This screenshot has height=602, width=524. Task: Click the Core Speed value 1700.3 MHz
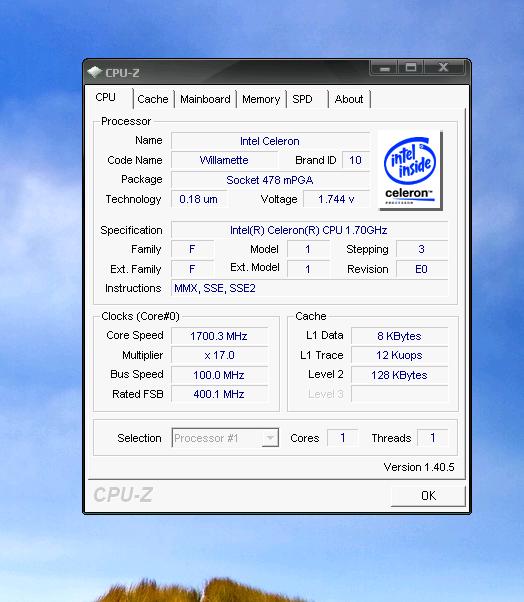(219, 336)
